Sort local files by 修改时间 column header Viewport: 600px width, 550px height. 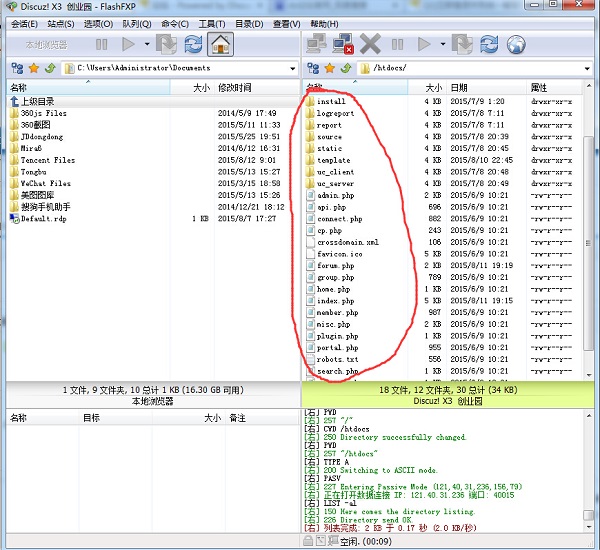(x=235, y=88)
